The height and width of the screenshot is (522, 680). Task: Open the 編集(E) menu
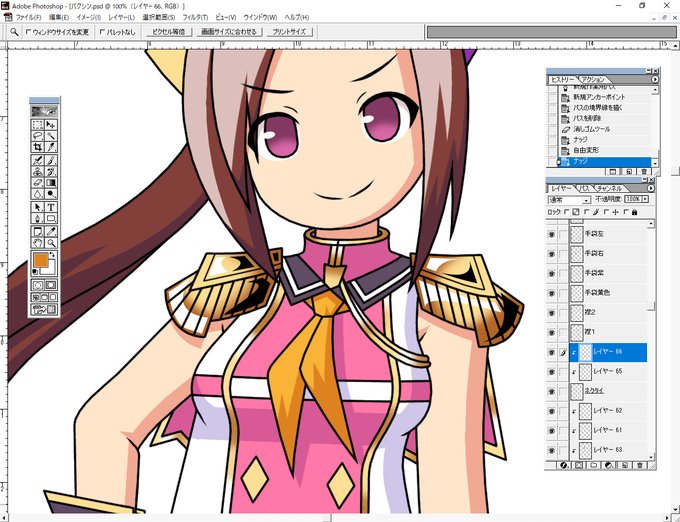[x=59, y=17]
